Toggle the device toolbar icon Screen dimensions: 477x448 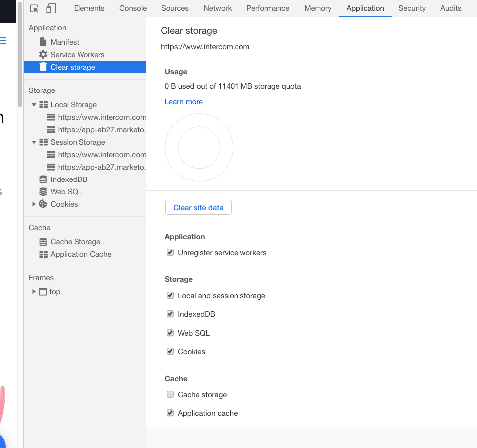(x=51, y=8)
